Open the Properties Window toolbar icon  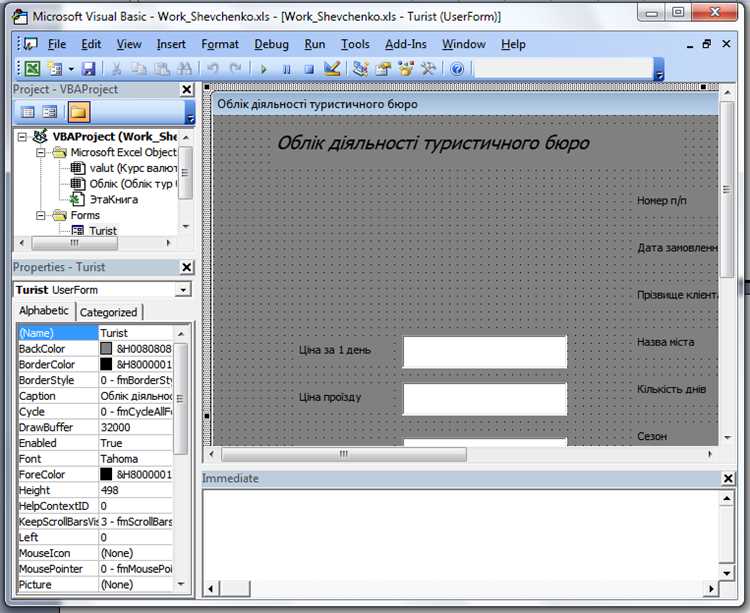(x=383, y=69)
